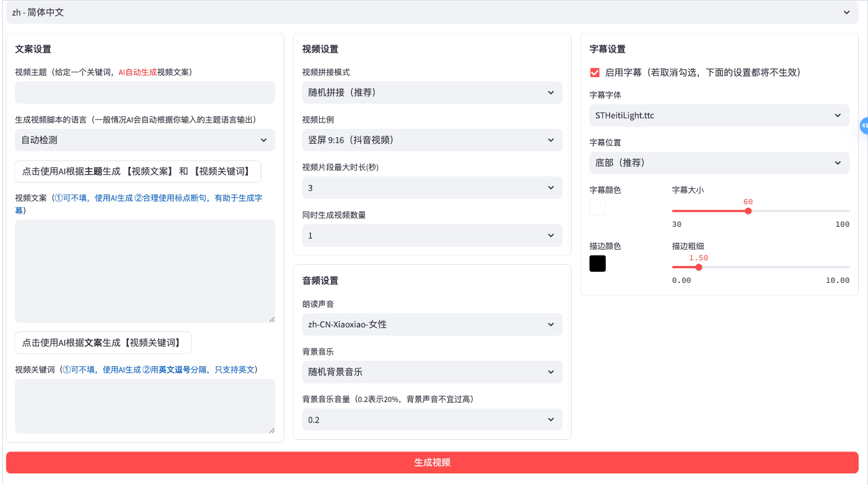Open the 视频比例 竖屏 9:16 dropdown
This screenshot has height=485, width=868.
(431, 140)
